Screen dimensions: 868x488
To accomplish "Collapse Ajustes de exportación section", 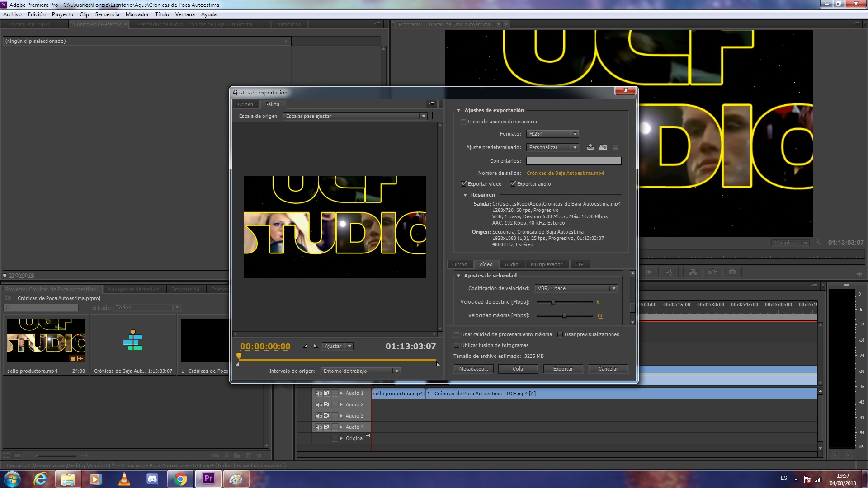I will pyautogui.click(x=458, y=110).
